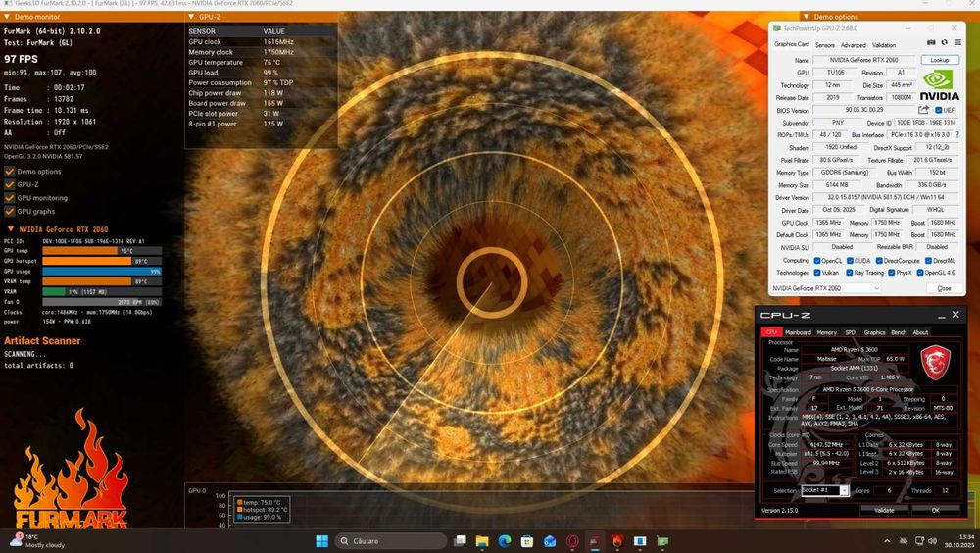Click the OK button in CPU-Z
The height and width of the screenshot is (553, 980).
[x=935, y=511]
